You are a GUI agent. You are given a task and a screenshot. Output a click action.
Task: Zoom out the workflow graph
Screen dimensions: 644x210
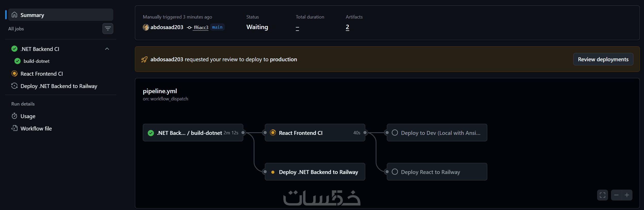(x=616, y=195)
